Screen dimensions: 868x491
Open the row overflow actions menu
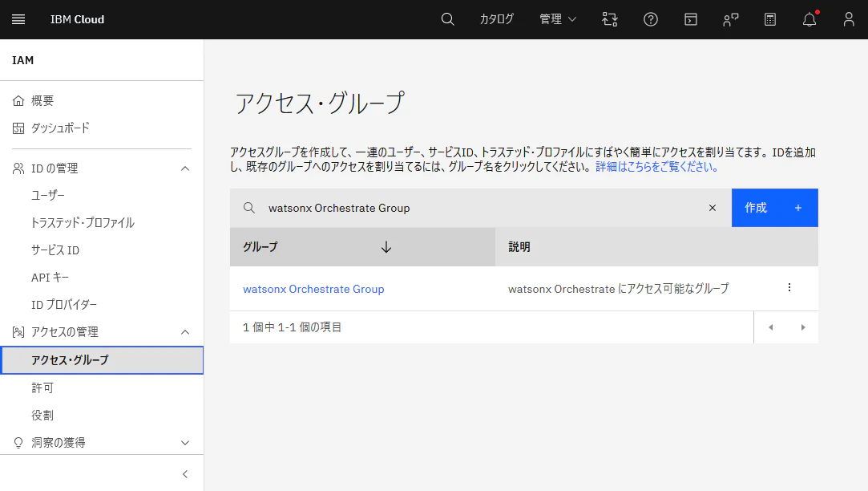tap(789, 287)
